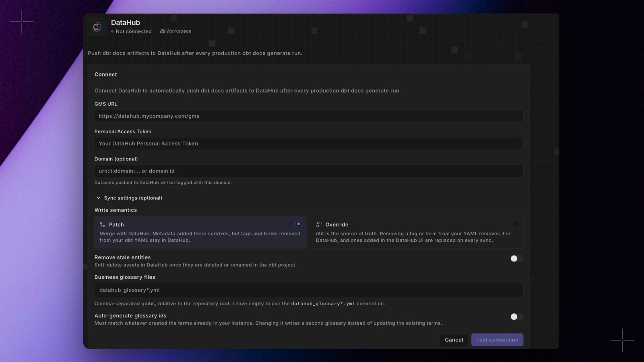Focus the Personal Access Token field
Viewport: 644px width, 362px height.
point(309,144)
